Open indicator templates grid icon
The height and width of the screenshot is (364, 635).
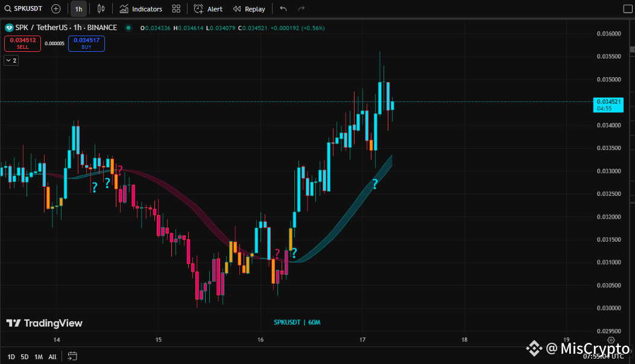[x=176, y=8]
